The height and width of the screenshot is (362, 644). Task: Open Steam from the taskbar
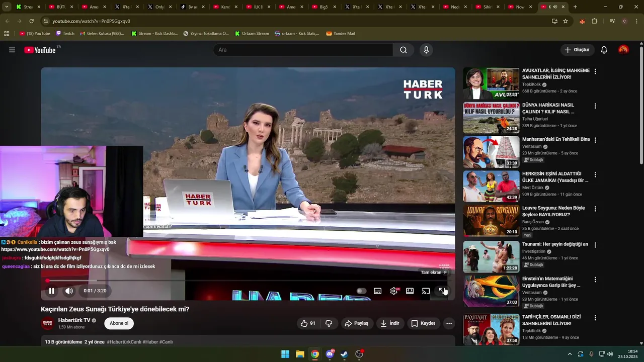tap(344, 354)
